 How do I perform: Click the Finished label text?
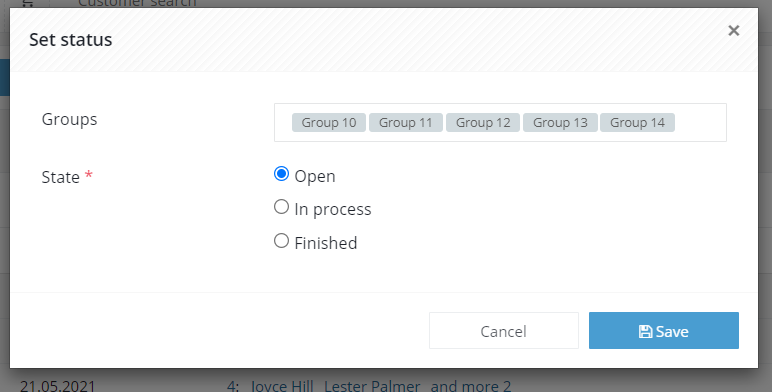[x=326, y=243]
